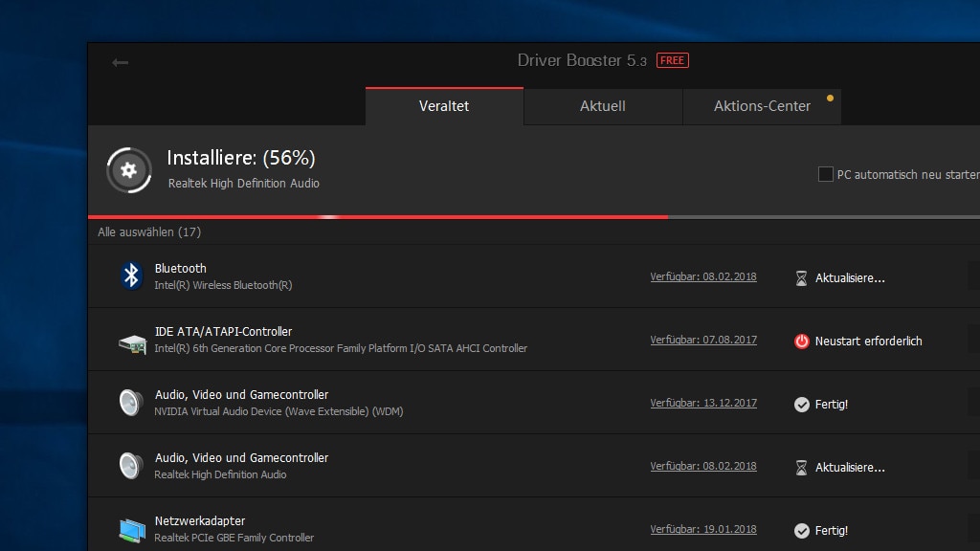Open Verfügbar: 07.08.2017 link

click(x=703, y=340)
